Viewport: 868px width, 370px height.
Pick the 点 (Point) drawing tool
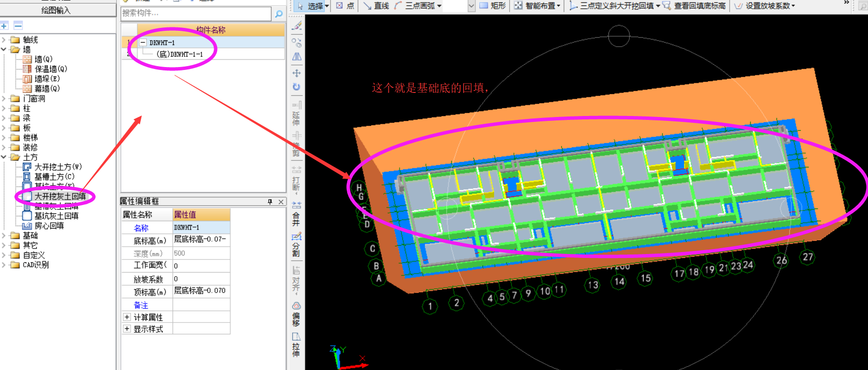[x=345, y=6]
